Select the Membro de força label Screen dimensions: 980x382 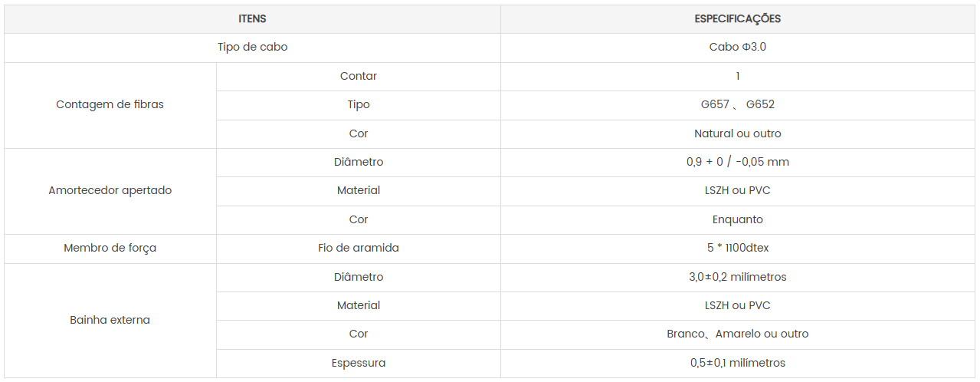[x=110, y=248]
